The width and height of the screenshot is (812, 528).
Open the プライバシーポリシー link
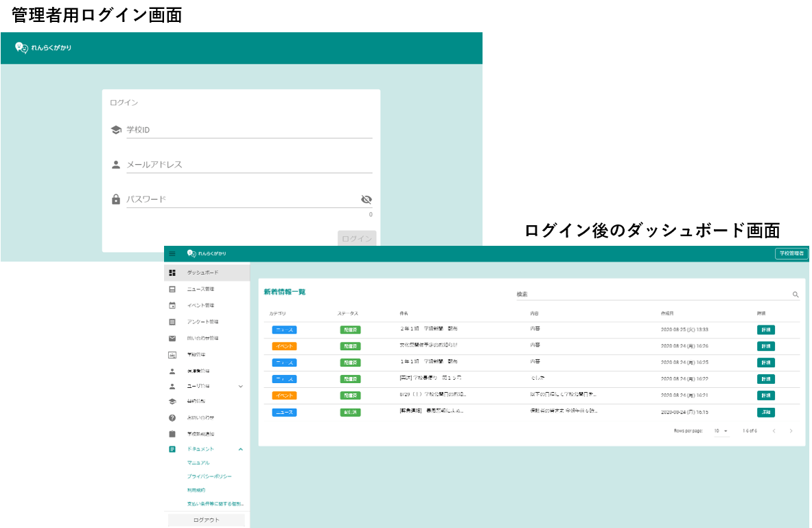pyautogui.click(x=209, y=477)
